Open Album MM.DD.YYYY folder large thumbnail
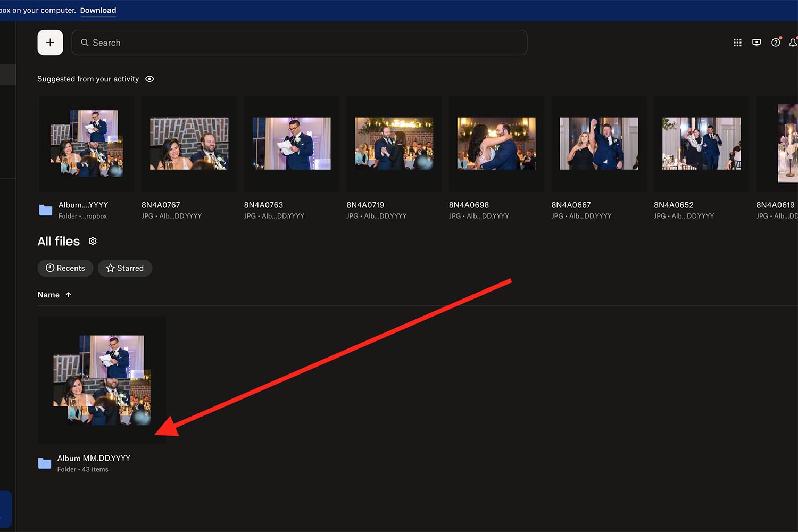798x532 pixels. pos(102,380)
